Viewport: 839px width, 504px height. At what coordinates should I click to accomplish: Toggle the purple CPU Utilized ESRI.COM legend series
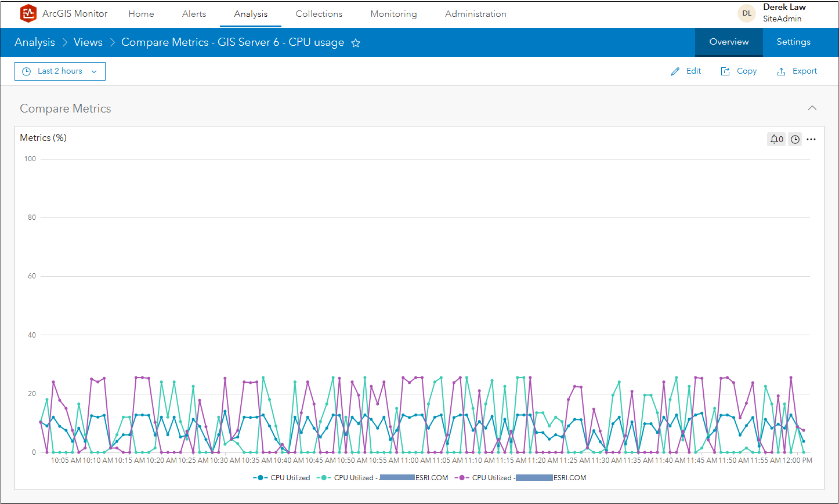pos(520,478)
